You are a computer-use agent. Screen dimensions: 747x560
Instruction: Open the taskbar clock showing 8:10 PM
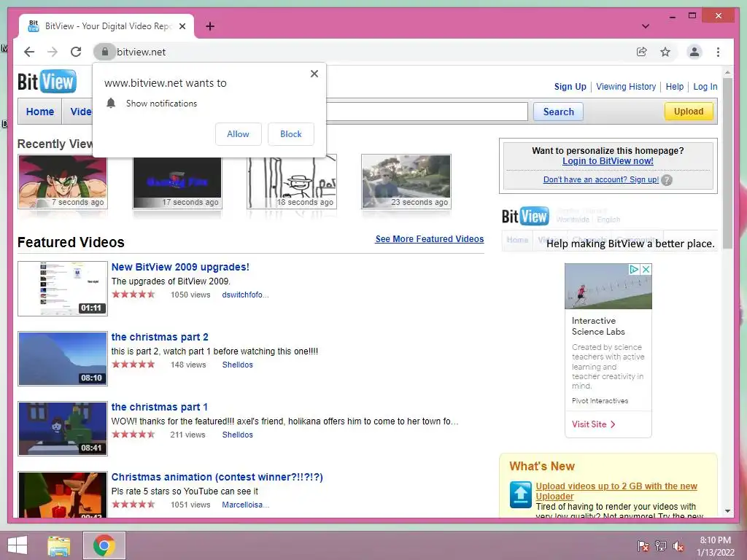[716, 546]
